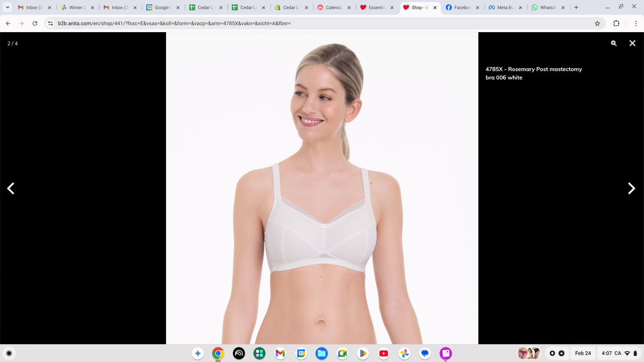This screenshot has width=644, height=362.
Task: Open the Files app in the shelf
Action: (322, 354)
